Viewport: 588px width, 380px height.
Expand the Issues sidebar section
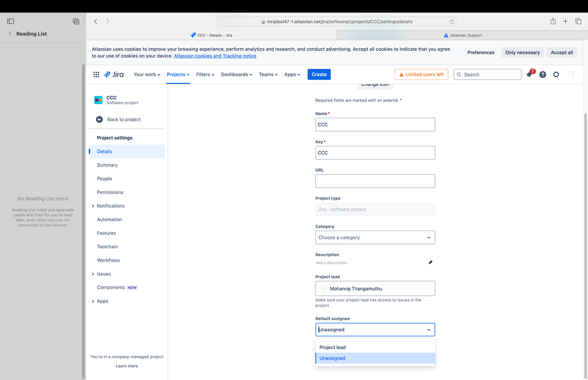[x=93, y=274]
